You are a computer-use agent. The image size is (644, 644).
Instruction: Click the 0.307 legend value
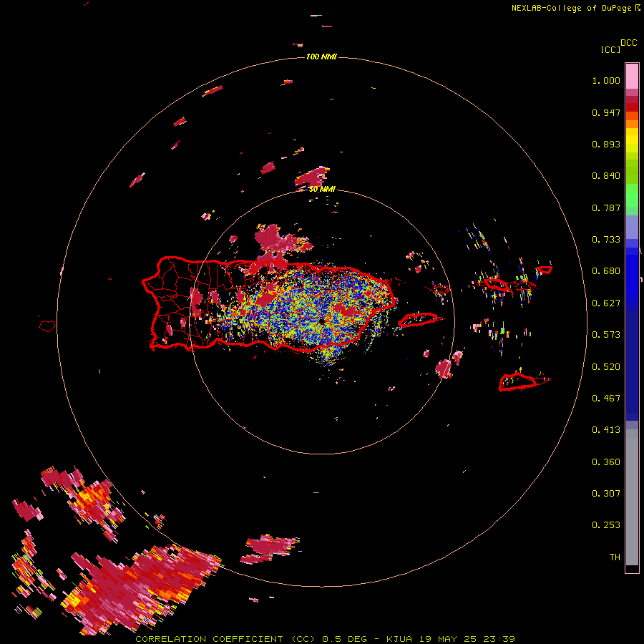[x=606, y=493]
